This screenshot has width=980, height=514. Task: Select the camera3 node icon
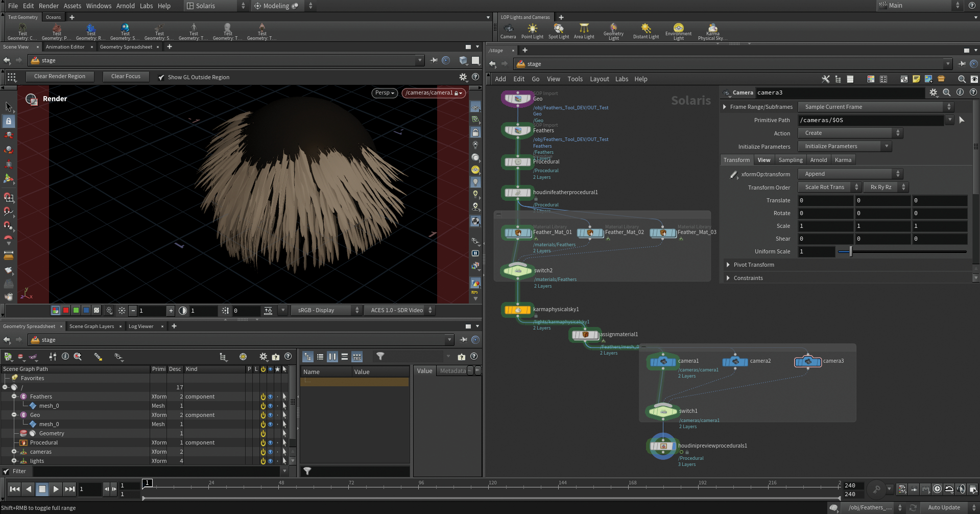point(808,362)
